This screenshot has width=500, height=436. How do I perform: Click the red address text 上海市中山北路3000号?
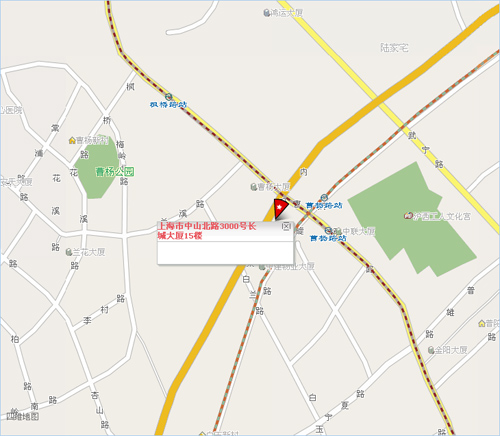point(202,226)
